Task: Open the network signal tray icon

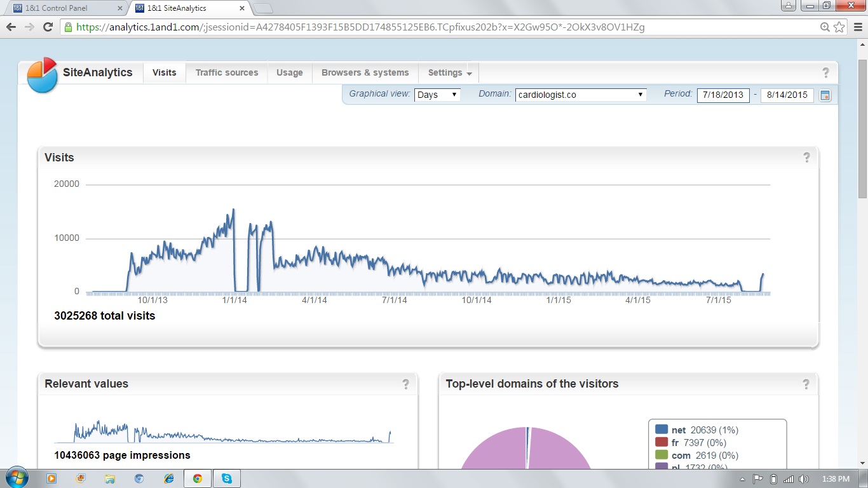Action: point(789,479)
